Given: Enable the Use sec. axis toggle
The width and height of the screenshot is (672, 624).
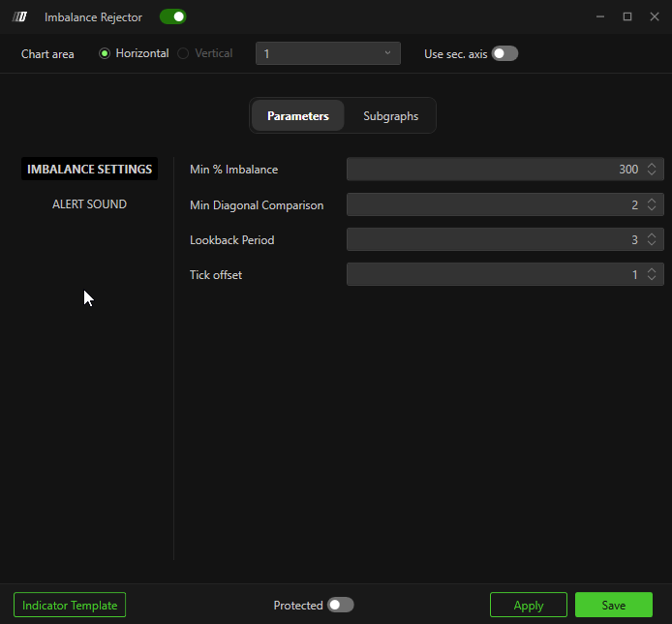Looking at the screenshot, I should point(504,53).
